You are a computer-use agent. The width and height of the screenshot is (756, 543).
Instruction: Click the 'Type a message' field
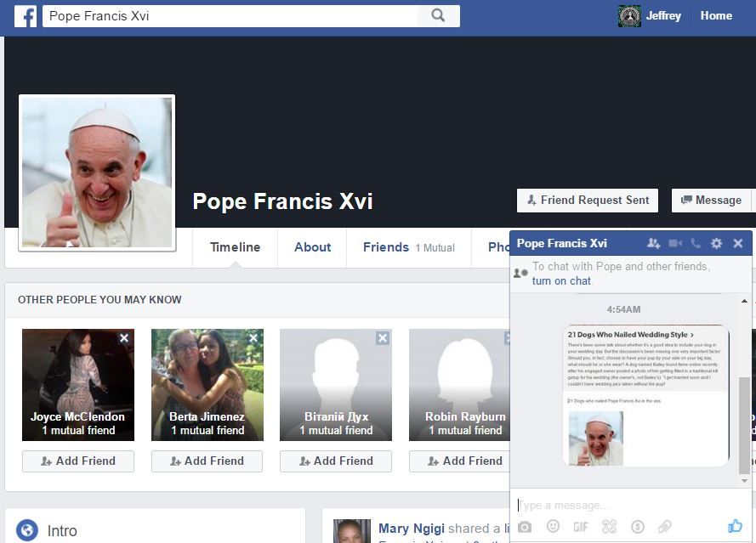[x=630, y=505]
